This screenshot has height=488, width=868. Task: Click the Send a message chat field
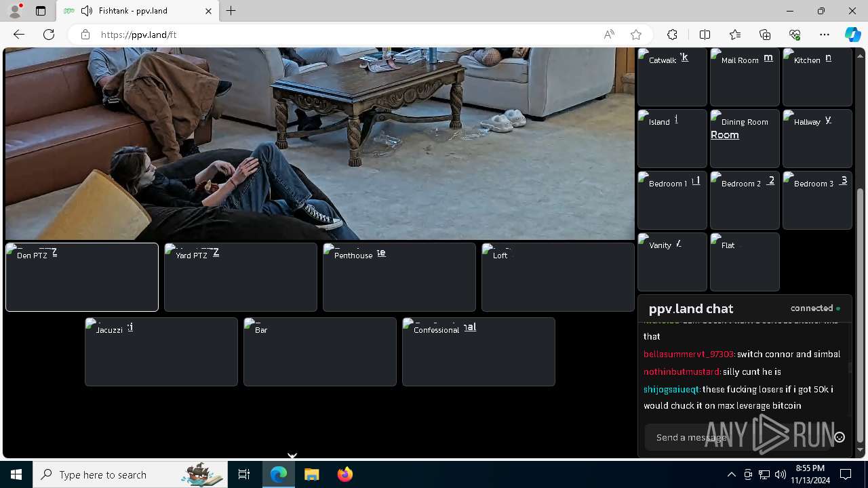738,437
